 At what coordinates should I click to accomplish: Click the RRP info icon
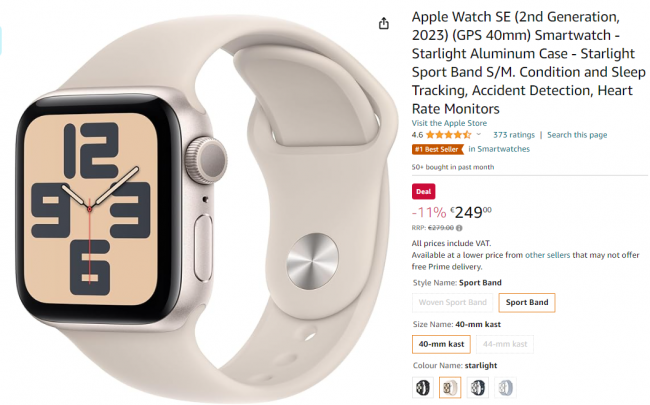point(459,228)
